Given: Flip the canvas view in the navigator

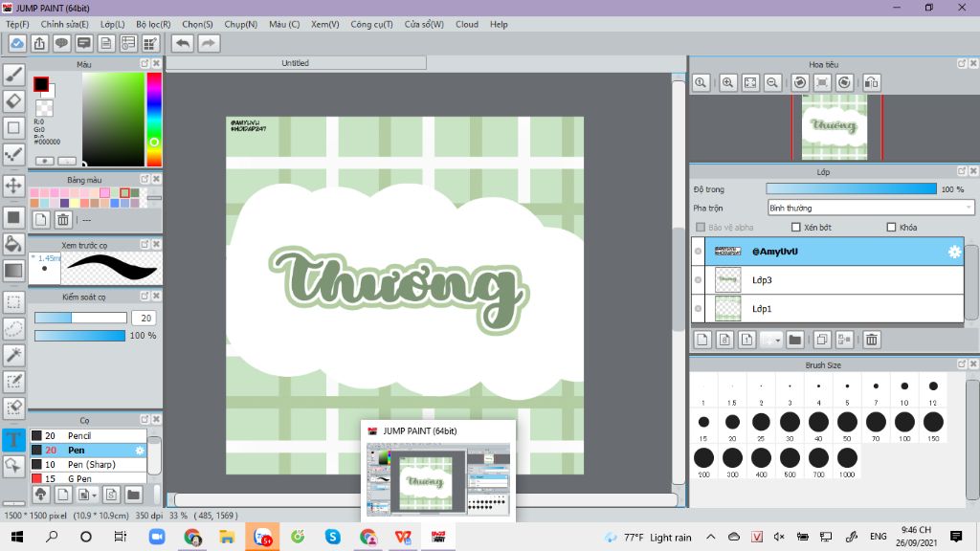Looking at the screenshot, I should coord(871,82).
